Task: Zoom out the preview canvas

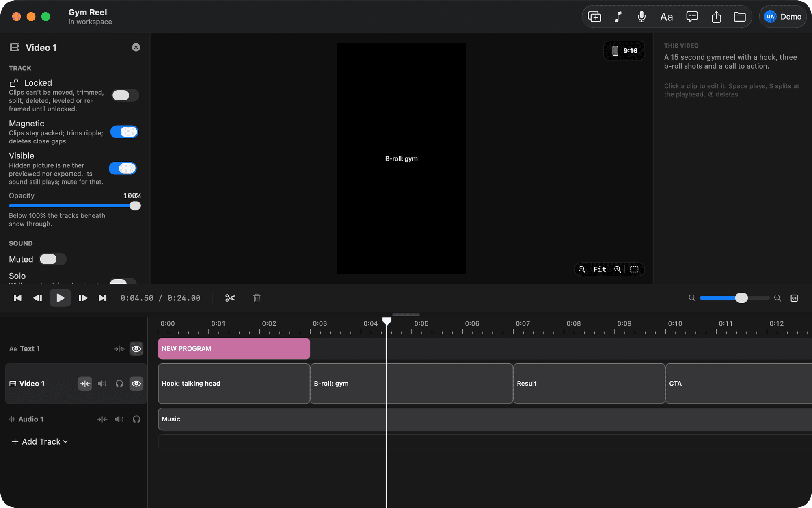Action: (582, 269)
